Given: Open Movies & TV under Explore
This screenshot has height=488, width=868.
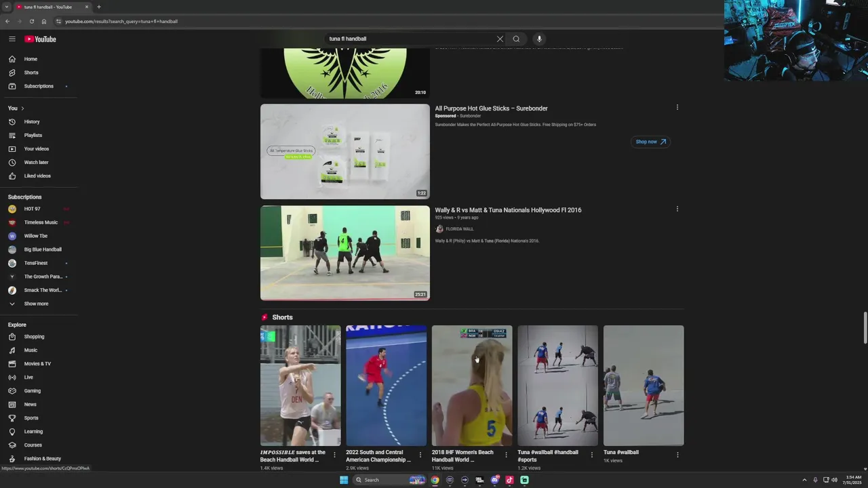Looking at the screenshot, I should tap(39, 364).
